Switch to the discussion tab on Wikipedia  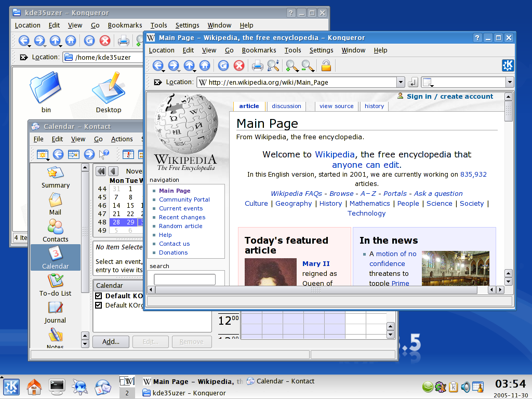[x=286, y=106]
